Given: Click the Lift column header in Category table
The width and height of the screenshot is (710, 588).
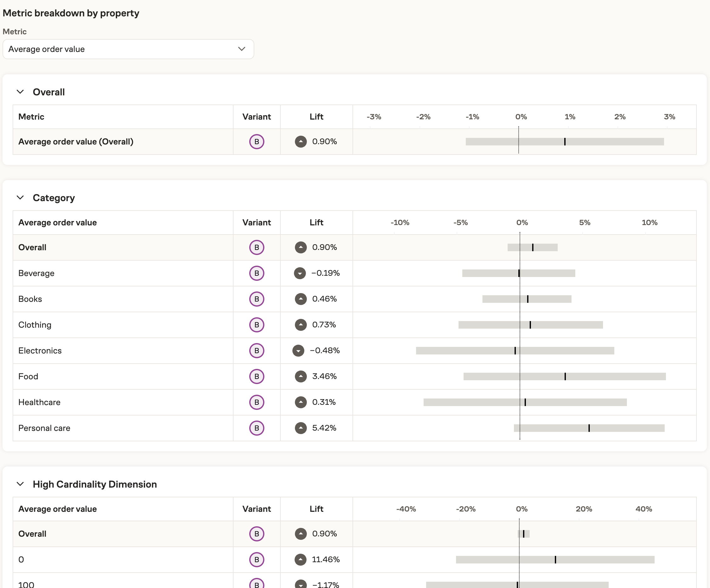Looking at the screenshot, I should click(x=316, y=223).
